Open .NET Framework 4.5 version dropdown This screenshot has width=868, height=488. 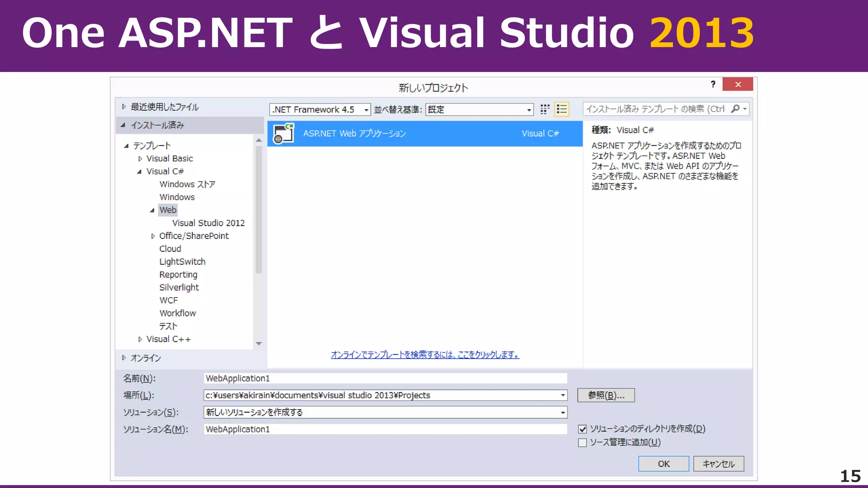tap(366, 110)
